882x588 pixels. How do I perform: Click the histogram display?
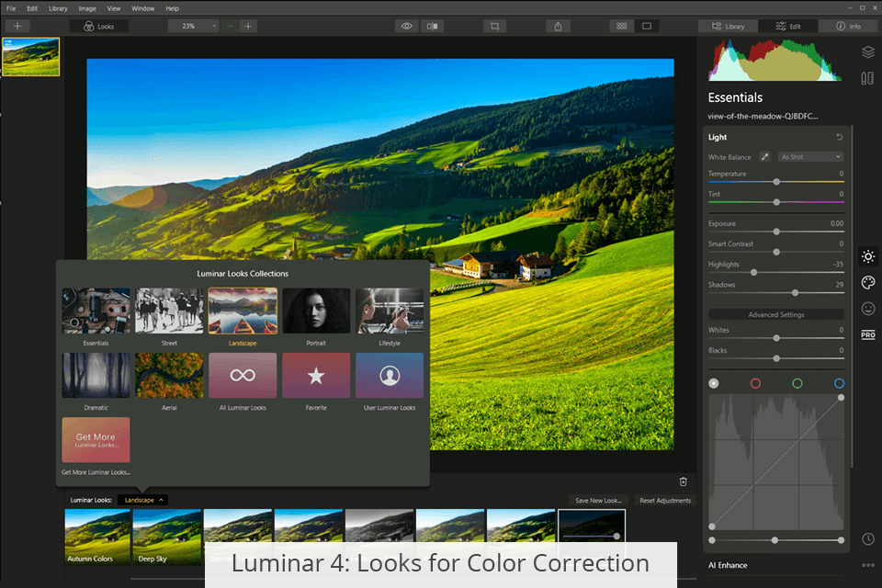775,61
